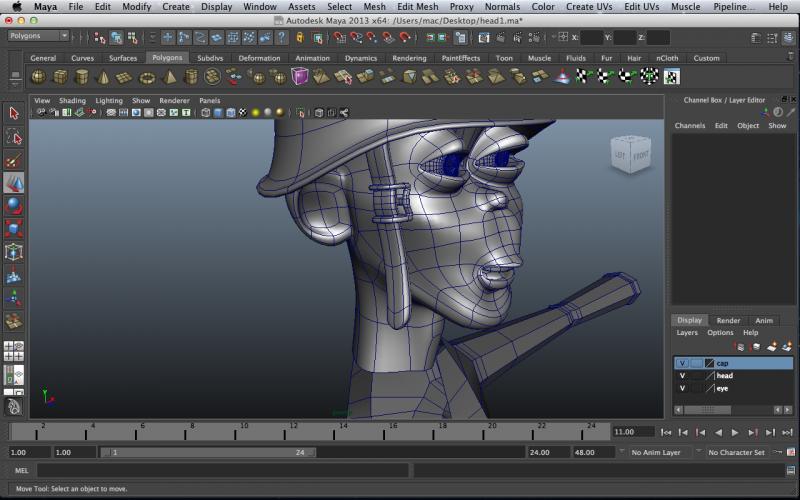
Task: Click the purple cube shelf icon
Action: coord(301,77)
